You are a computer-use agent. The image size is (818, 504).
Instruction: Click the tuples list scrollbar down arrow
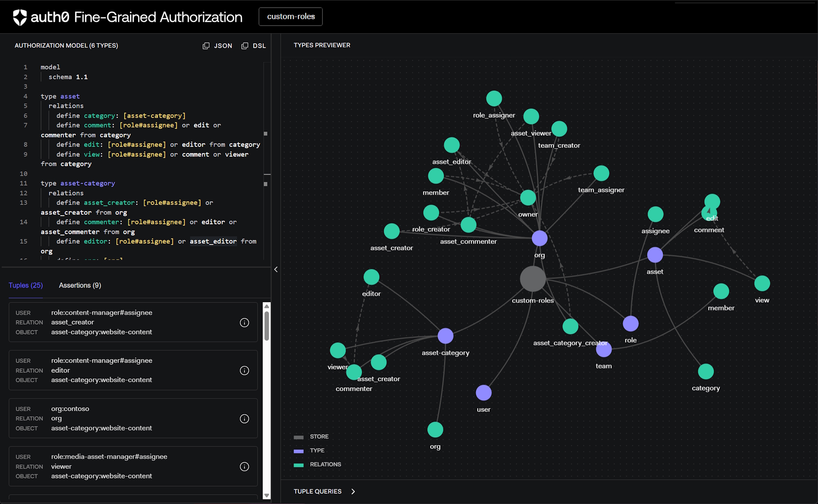point(267,495)
